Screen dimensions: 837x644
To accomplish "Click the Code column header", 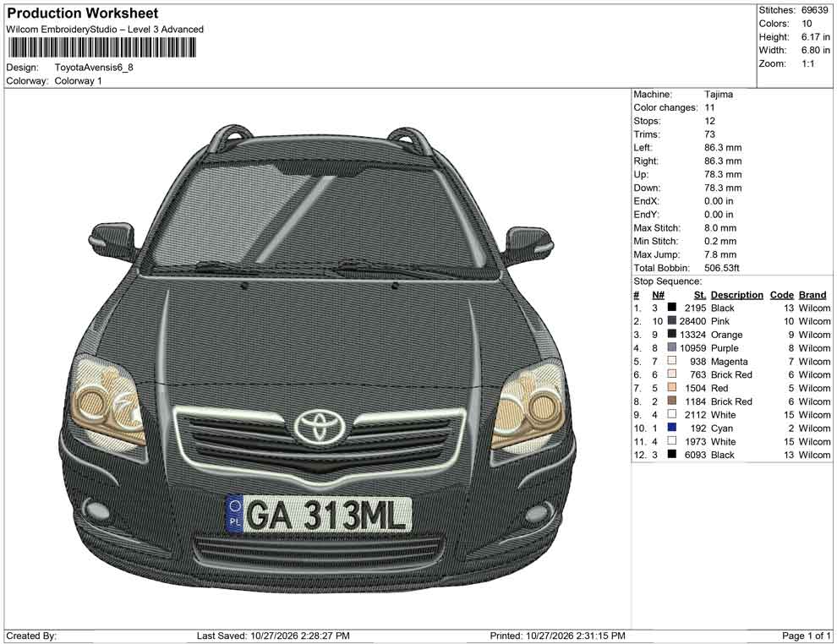I will 781,295.
